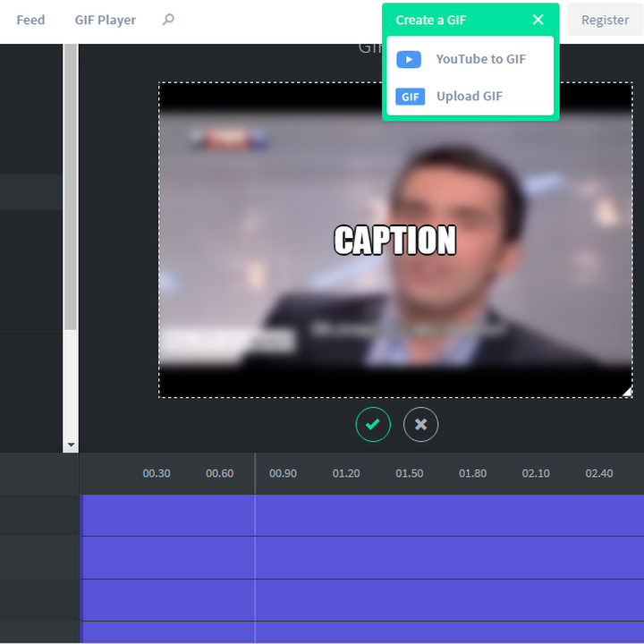Select the first purple timeline track
The height and width of the screenshot is (644, 644).
(361, 515)
